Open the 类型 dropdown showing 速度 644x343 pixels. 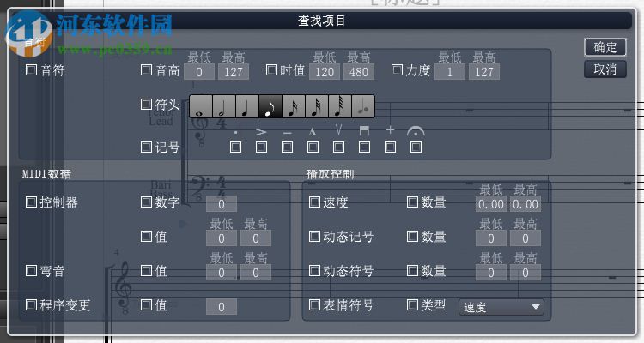click(501, 307)
